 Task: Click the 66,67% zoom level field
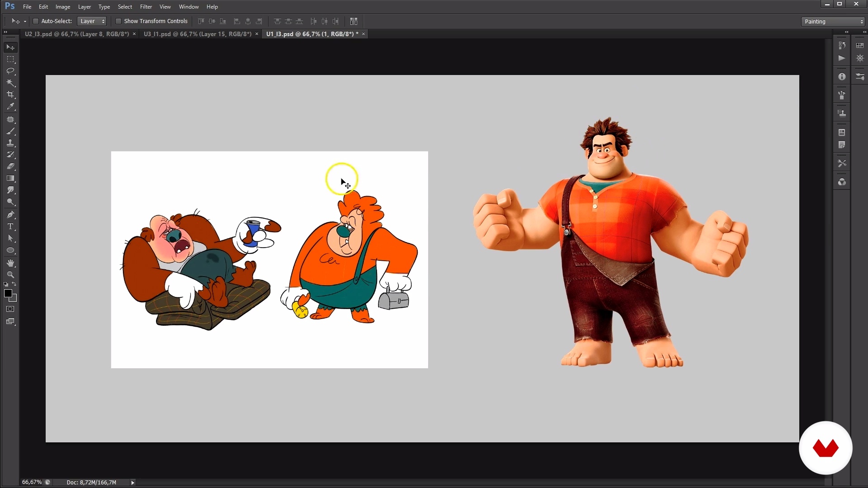pyautogui.click(x=32, y=483)
